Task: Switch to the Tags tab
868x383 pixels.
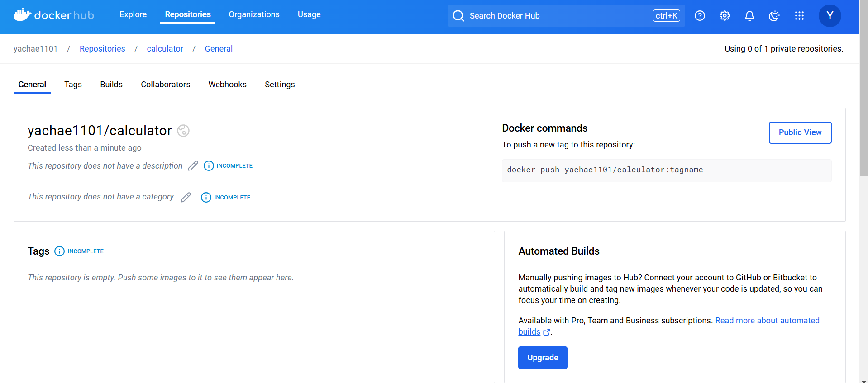Action: click(x=73, y=85)
